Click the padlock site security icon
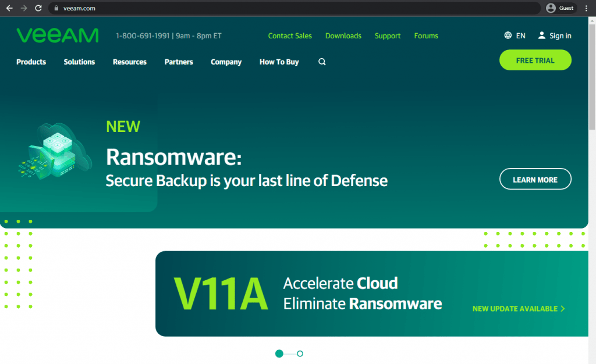Screen dimensions: 596x364 (56, 8)
